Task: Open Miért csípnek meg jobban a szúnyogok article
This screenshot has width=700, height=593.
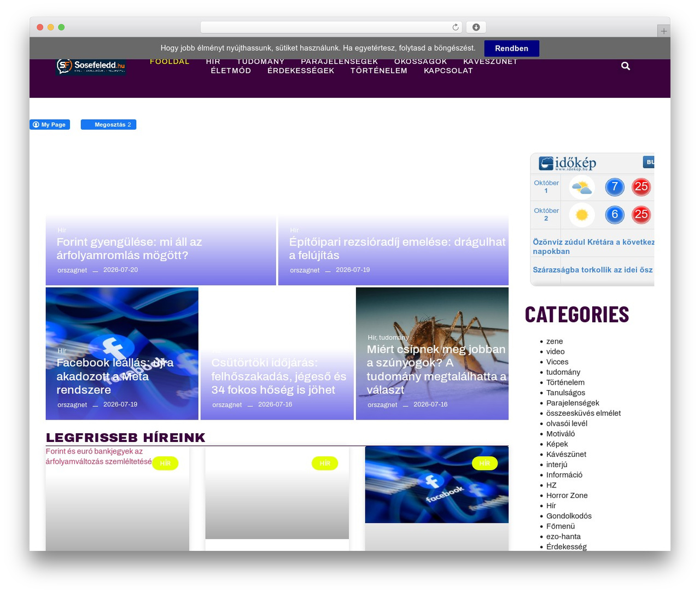Action: coord(436,369)
